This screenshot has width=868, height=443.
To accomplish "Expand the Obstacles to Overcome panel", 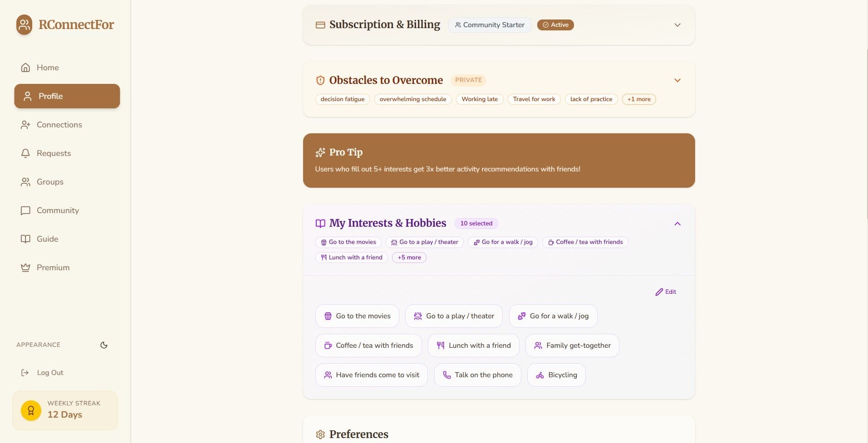I will (x=677, y=80).
